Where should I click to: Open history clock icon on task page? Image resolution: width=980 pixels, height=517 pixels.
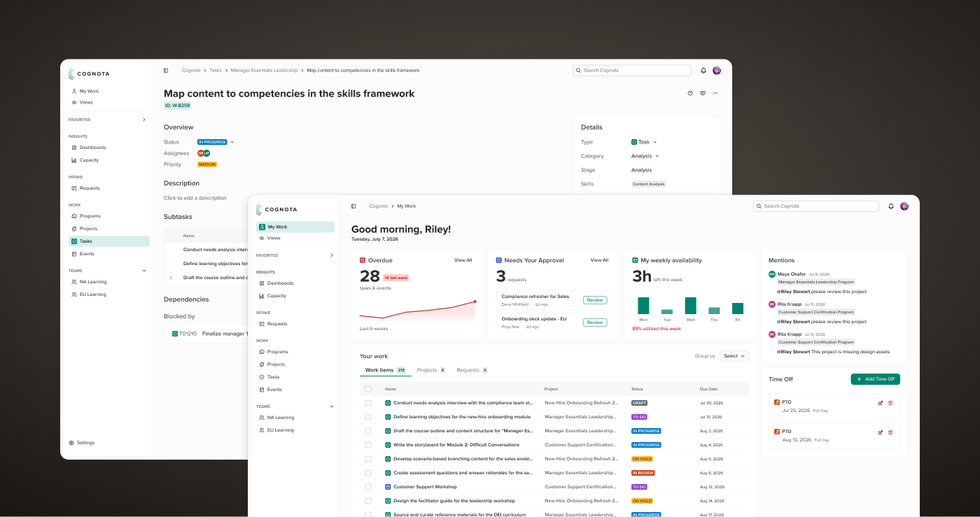[x=690, y=93]
